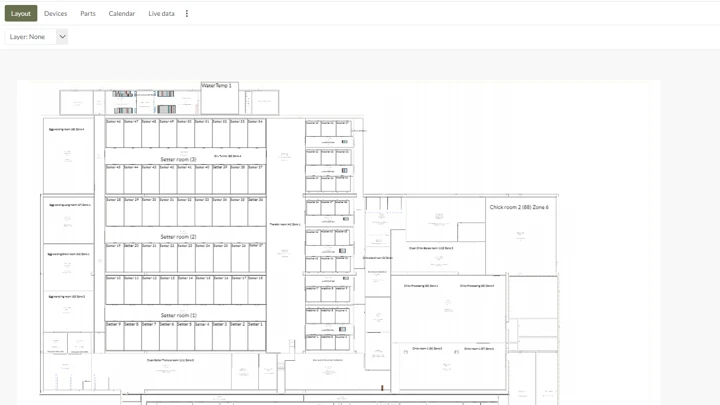This screenshot has width=720, height=405.
Task: Select the Setter 10 unit
Action: coord(114,288)
